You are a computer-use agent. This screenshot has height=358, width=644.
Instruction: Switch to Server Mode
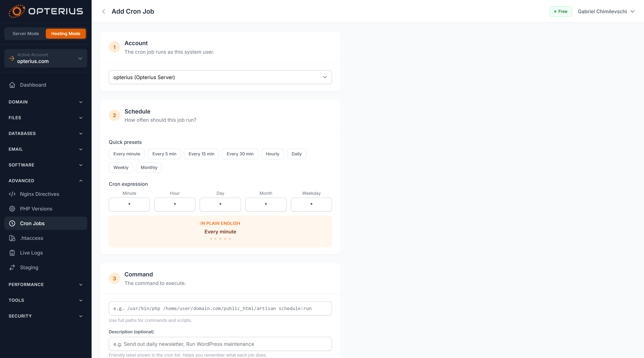26,33
